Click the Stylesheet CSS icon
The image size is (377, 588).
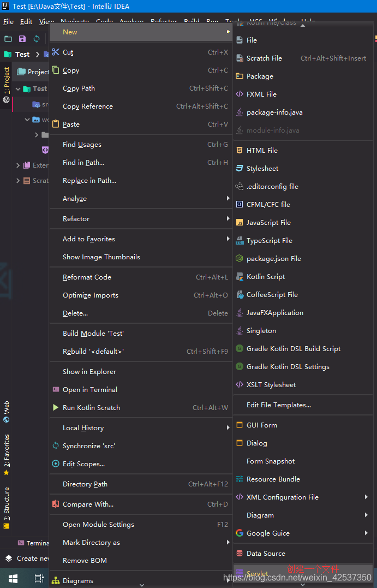tap(240, 168)
